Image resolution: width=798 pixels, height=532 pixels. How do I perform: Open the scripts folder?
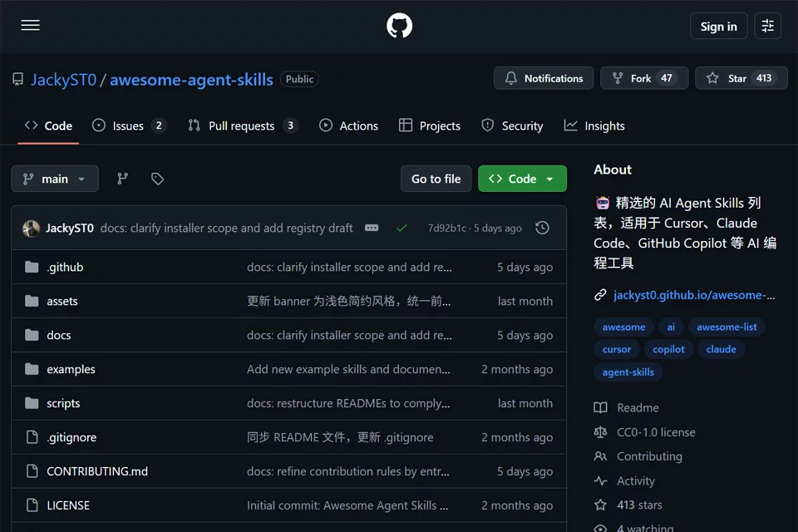(x=63, y=404)
